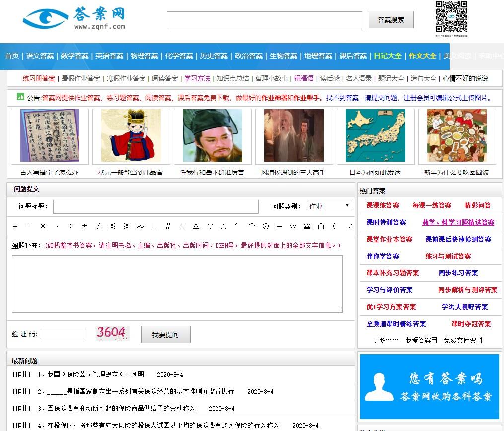Click the angle symbol

(182, 226)
